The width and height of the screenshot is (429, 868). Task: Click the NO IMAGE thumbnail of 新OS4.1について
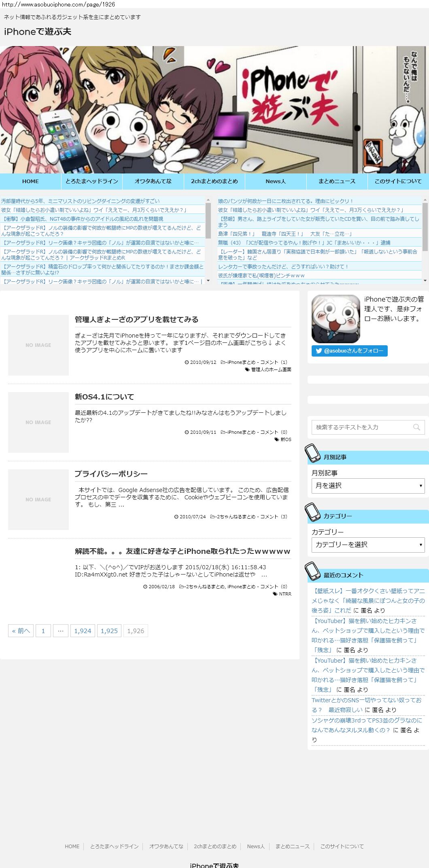point(38,422)
